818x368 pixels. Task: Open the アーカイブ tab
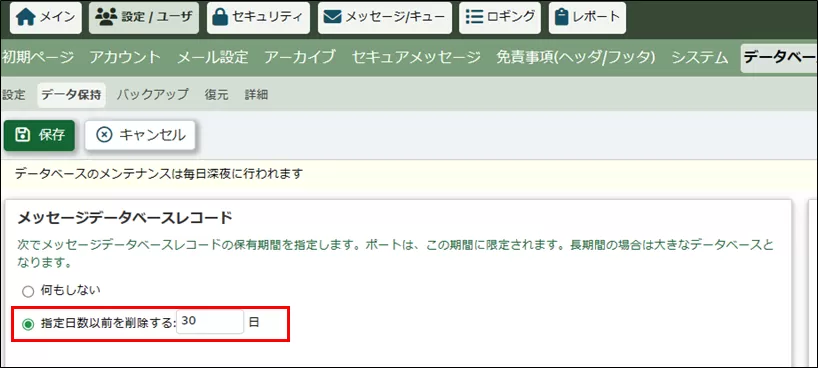pos(299,57)
